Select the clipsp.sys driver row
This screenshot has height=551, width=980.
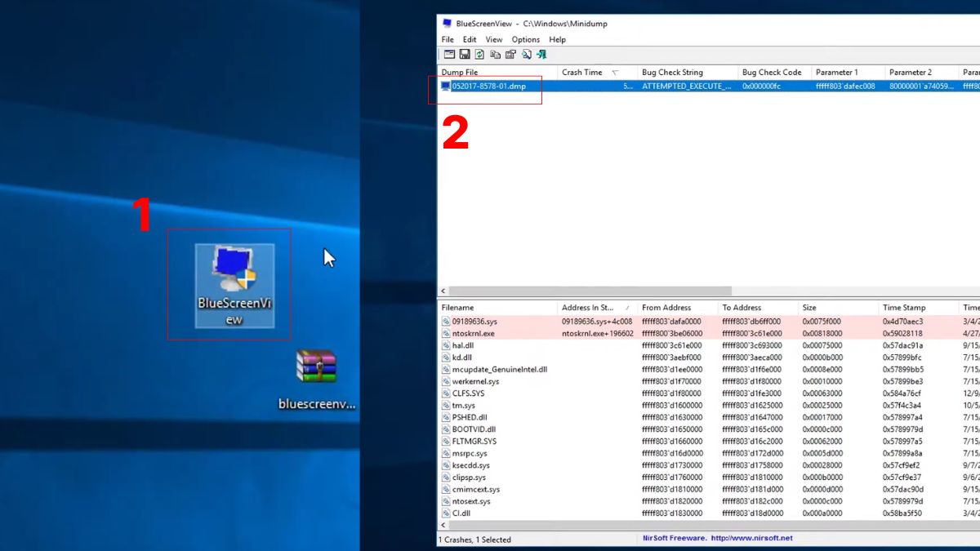(x=709, y=478)
